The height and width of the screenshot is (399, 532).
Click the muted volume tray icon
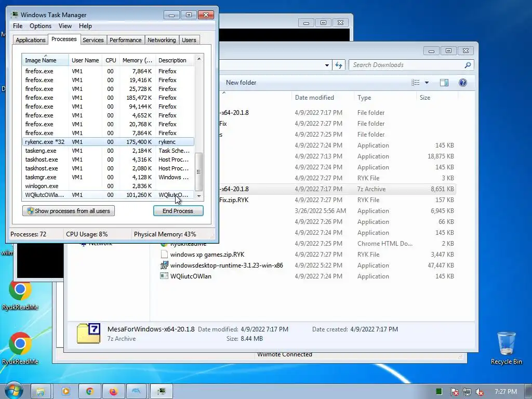coord(480,392)
